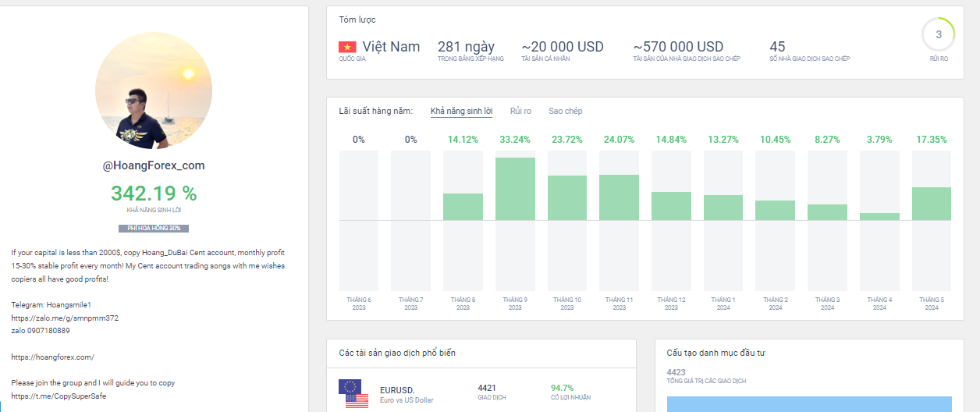Screen dimensions: 980x412
Task: Click the ~20 000 USD personal assets value
Action: [563, 47]
